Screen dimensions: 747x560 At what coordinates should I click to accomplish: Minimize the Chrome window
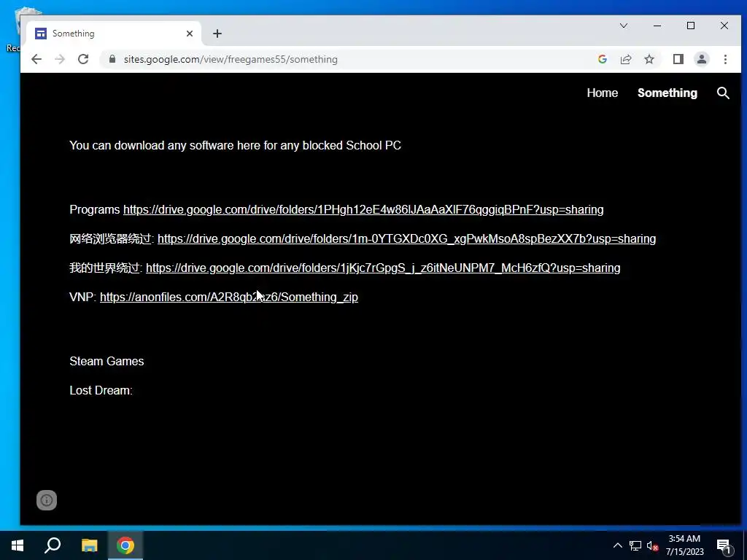[657, 26]
